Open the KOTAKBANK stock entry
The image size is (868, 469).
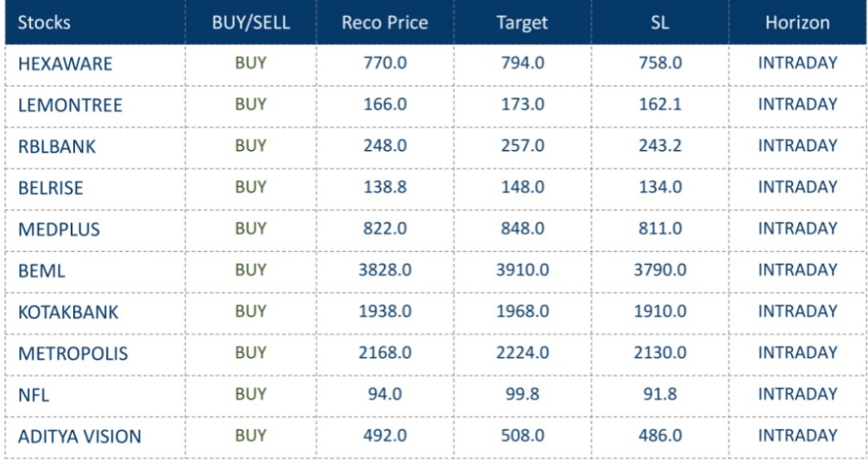[68, 312]
